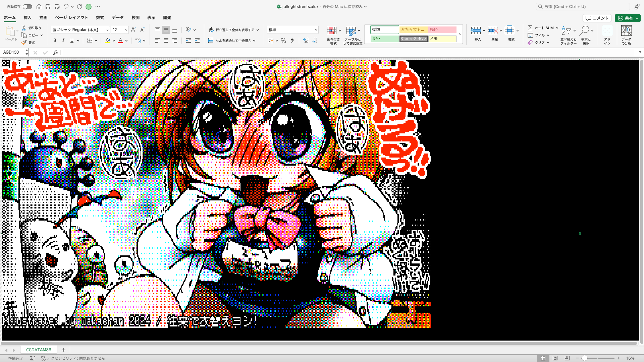Select the 良い cell style
644x362 pixels.
click(x=385, y=39)
